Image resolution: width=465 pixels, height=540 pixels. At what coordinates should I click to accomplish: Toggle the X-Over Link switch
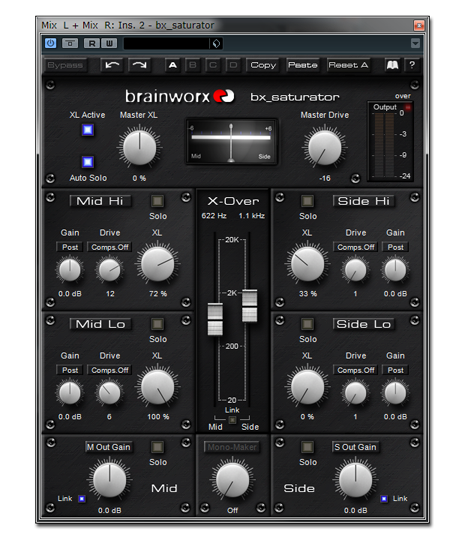tap(232, 419)
